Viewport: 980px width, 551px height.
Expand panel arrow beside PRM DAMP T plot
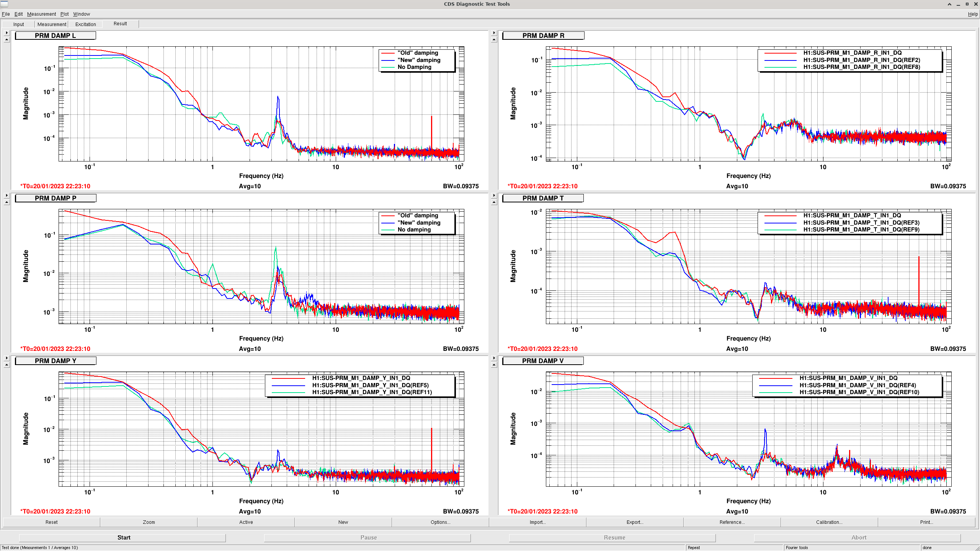click(x=494, y=196)
